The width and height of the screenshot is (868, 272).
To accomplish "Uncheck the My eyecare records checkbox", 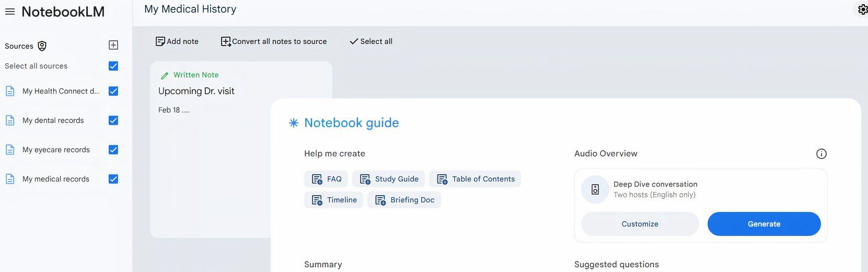I will click(113, 150).
